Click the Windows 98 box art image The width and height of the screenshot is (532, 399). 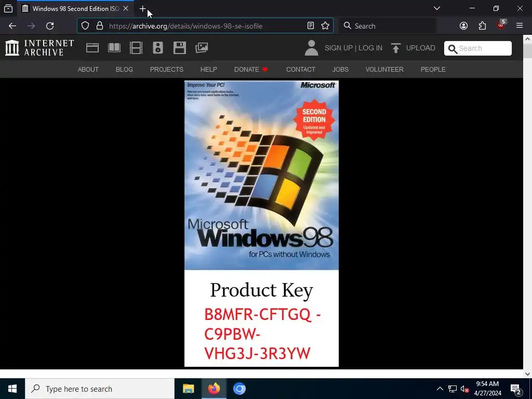click(261, 223)
